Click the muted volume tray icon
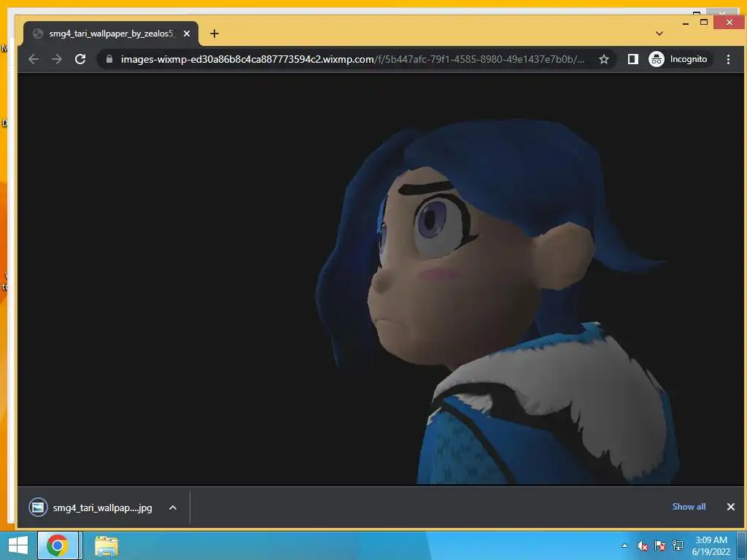The image size is (747, 560). (x=642, y=545)
